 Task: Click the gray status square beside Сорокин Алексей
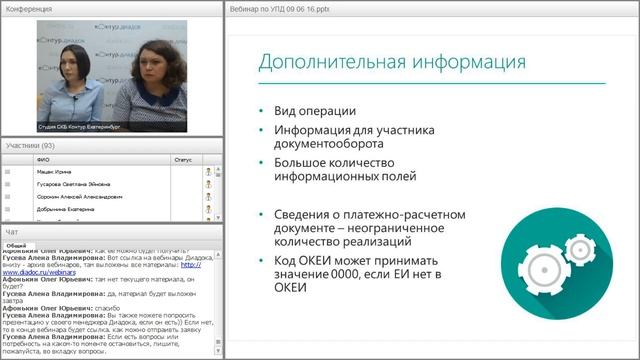point(7,197)
